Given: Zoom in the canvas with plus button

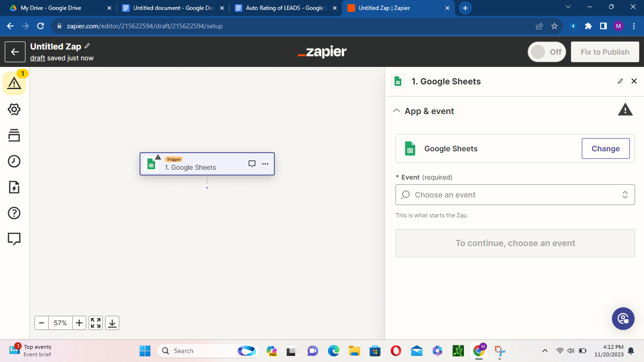Looking at the screenshot, I should point(79,323).
